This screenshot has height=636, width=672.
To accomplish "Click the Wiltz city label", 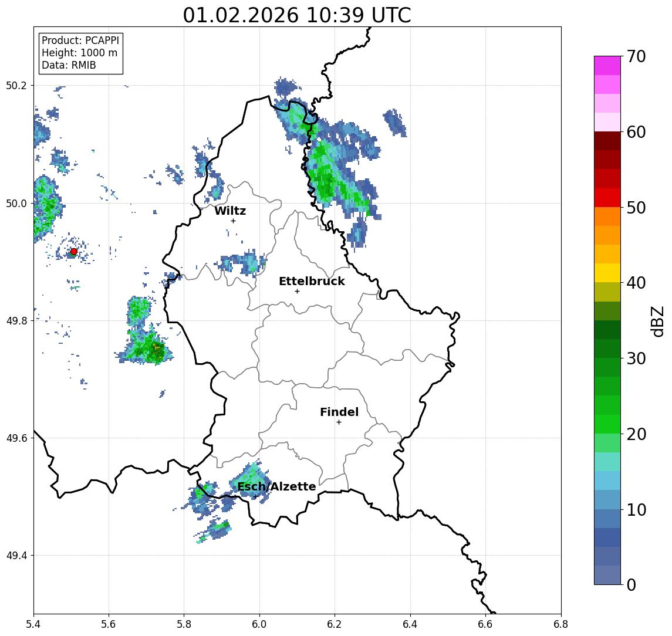I will pos(230,211).
